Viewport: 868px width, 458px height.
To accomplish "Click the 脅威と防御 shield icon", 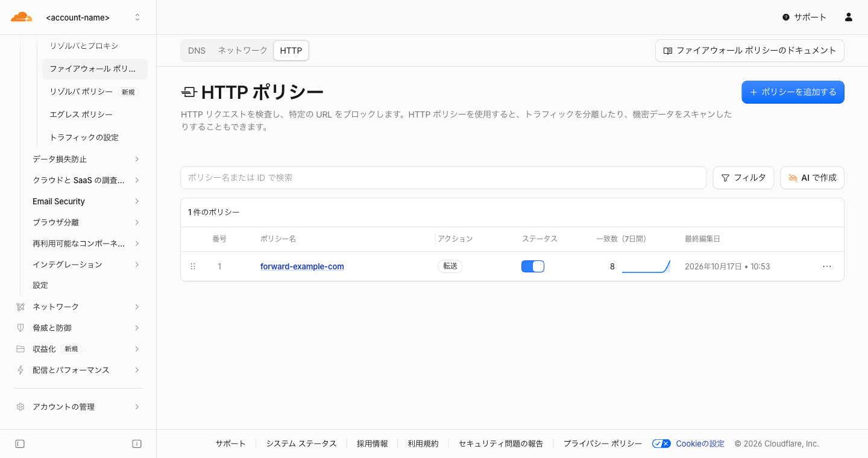I will click(x=20, y=328).
